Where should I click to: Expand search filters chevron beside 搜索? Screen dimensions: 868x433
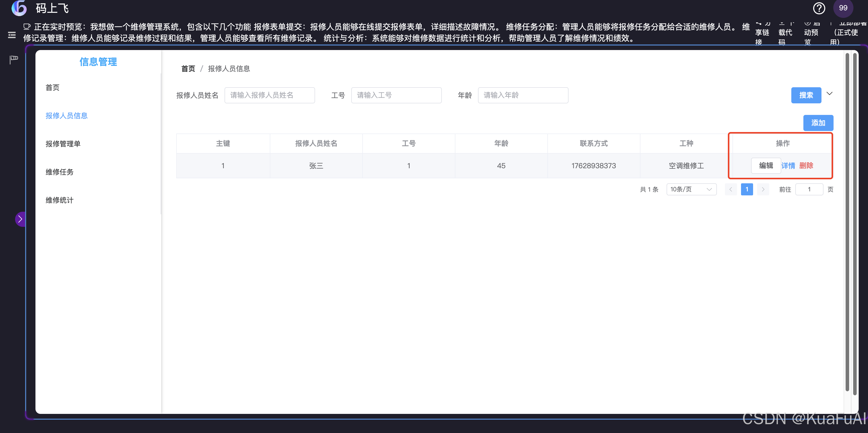click(x=830, y=94)
